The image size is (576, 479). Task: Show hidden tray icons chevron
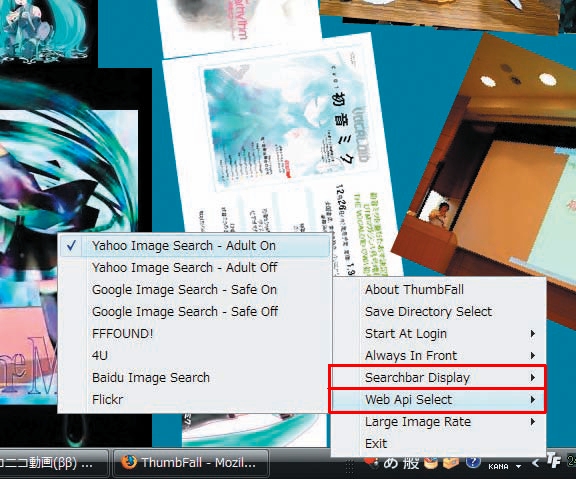[536, 463]
